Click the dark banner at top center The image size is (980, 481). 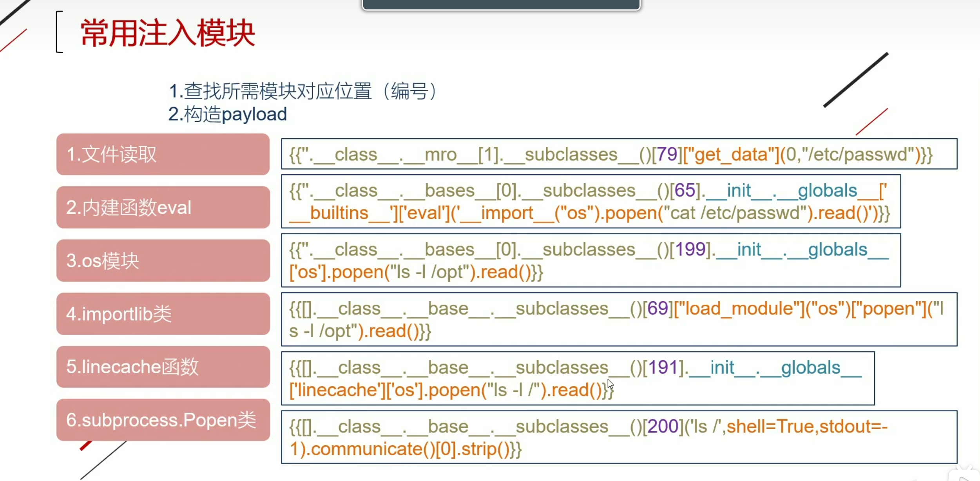tap(501, 4)
